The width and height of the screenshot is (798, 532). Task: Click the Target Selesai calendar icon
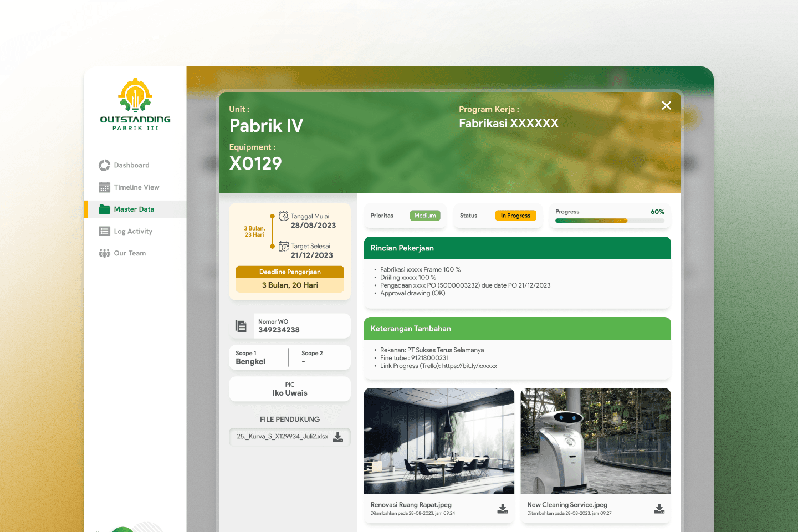pos(284,246)
